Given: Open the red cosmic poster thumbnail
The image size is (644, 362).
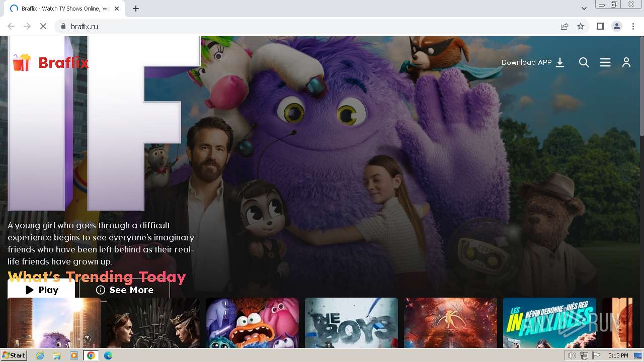Looking at the screenshot, I should point(450,323).
